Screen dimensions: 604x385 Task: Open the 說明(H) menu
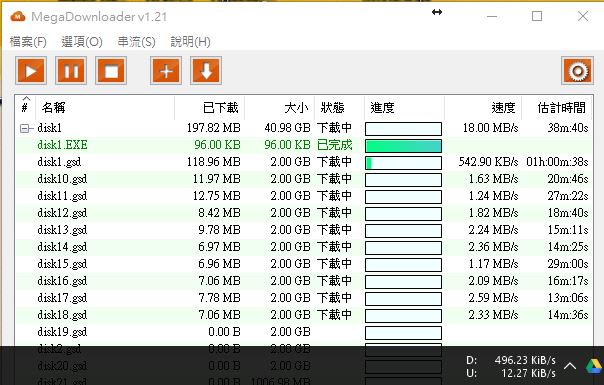[x=191, y=41]
